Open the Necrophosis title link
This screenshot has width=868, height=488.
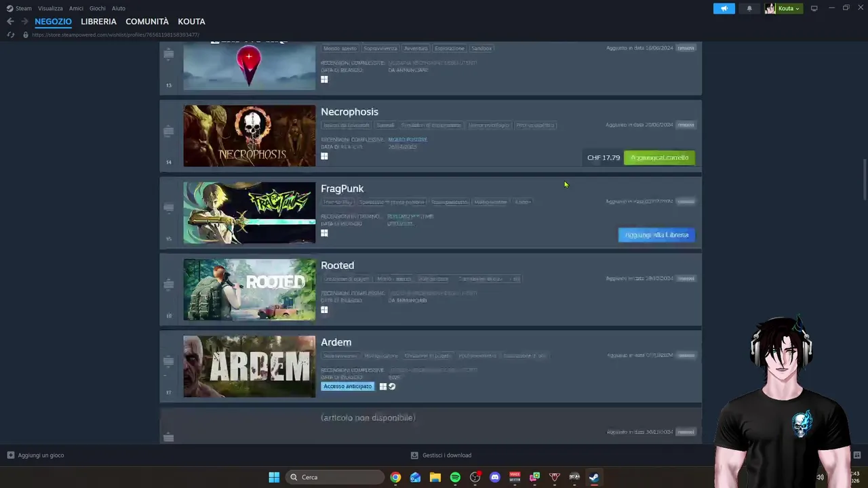coord(349,112)
